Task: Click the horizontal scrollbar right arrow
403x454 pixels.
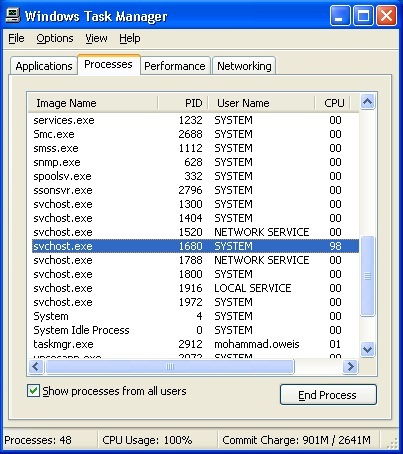Action: coord(350,367)
